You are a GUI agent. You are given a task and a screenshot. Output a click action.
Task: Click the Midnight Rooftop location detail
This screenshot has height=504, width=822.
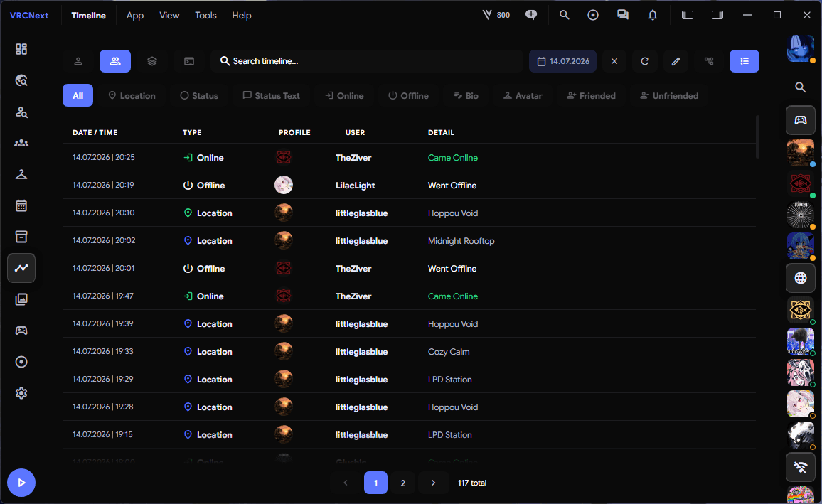pyautogui.click(x=461, y=241)
